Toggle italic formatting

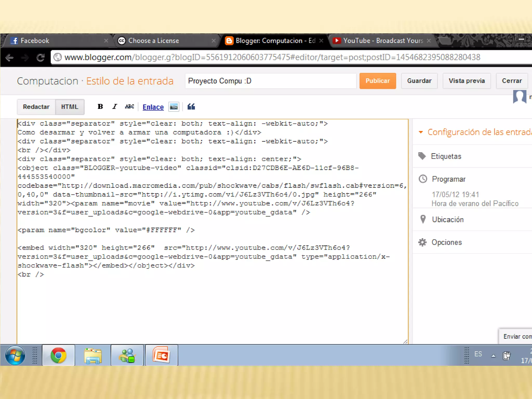[x=115, y=107]
